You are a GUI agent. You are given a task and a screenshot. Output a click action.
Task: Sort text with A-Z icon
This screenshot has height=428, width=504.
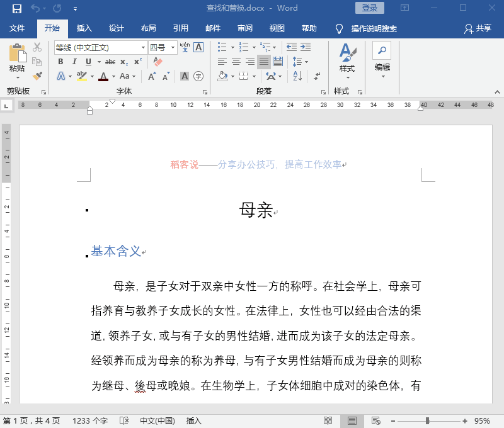click(x=297, y=76)
